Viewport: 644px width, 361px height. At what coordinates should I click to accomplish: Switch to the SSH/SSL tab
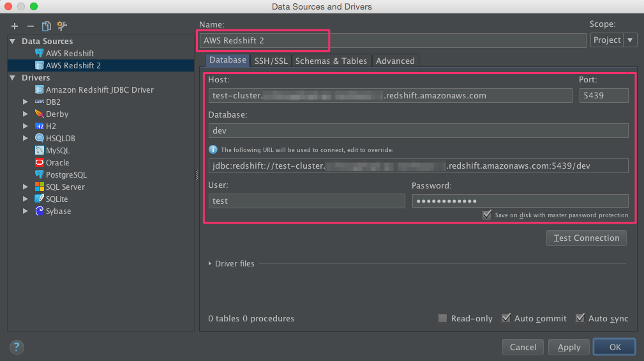coord(271,61)
